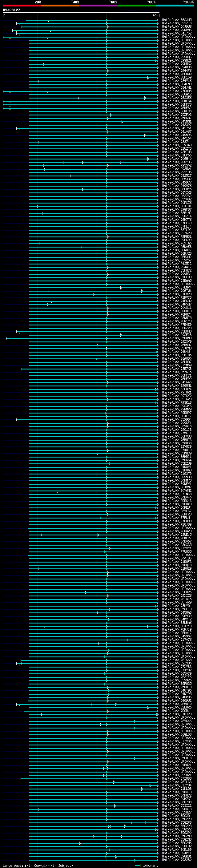197x868 pixels.
Task: Open hit UniRef100_Q0WRN6
Action: pos(177,30)
